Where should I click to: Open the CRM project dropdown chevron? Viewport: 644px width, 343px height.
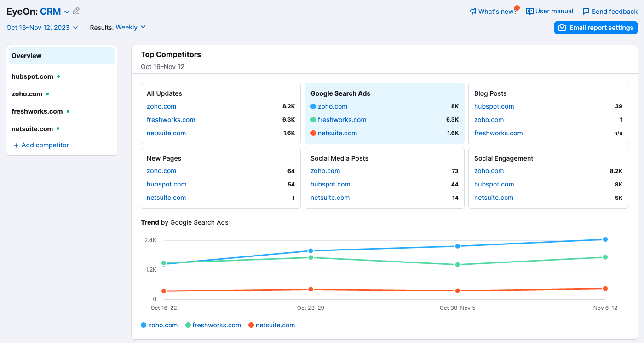click(67, 12)
